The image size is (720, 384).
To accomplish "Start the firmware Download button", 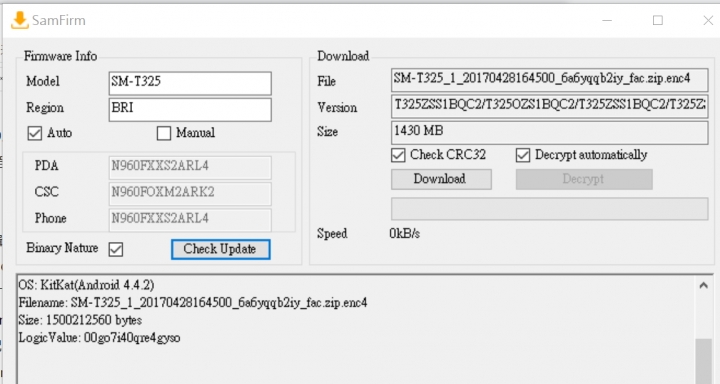I will coord(441,179).
